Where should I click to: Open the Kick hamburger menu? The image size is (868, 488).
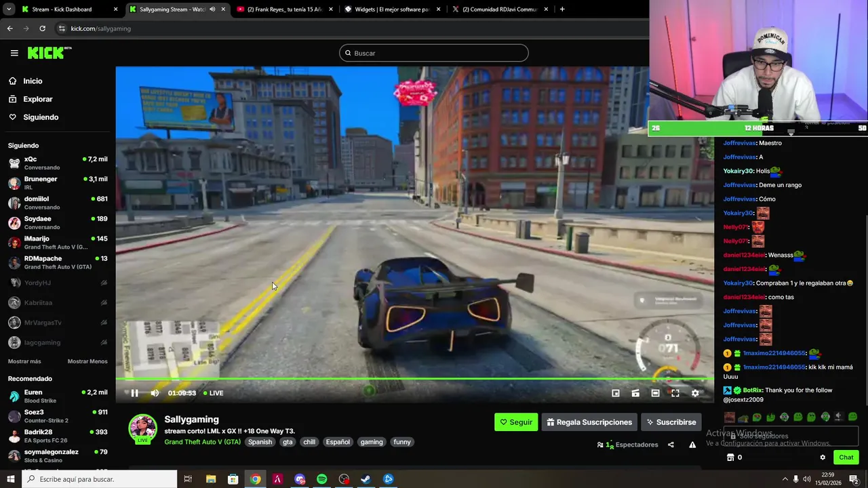(14, 53)
